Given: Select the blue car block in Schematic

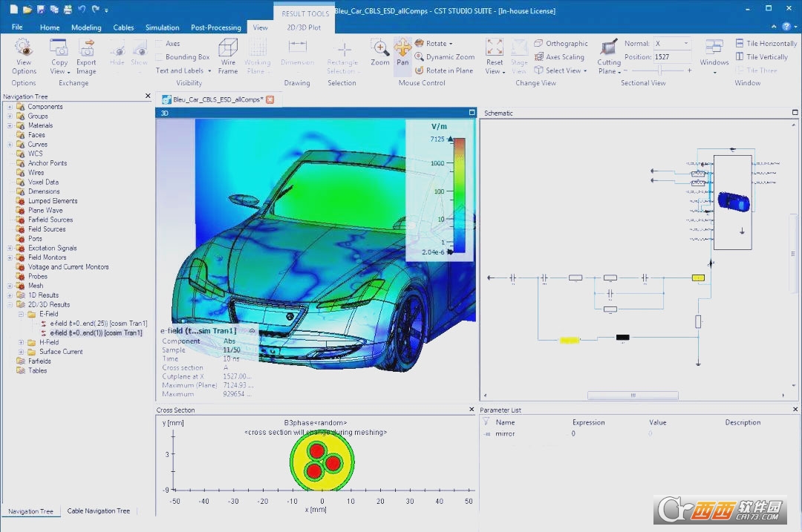Looking at the screenshot, I should [734, 201].
